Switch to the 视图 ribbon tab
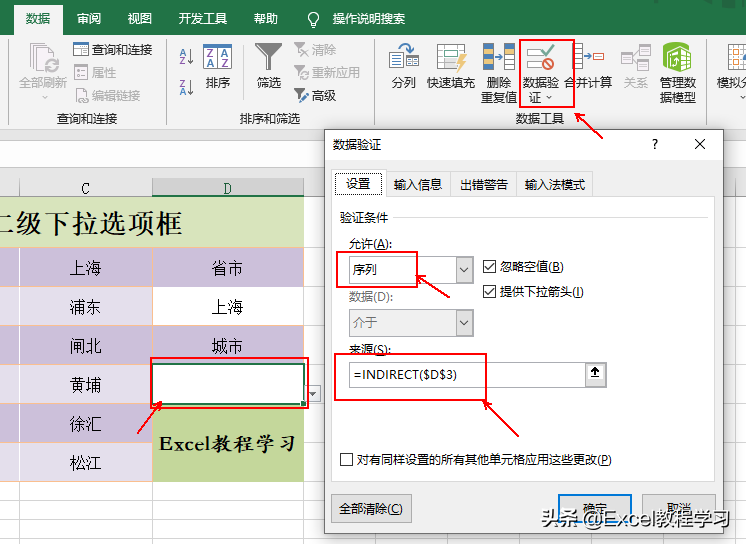Screen dimensions: 746x544 [x=139, y=19]
